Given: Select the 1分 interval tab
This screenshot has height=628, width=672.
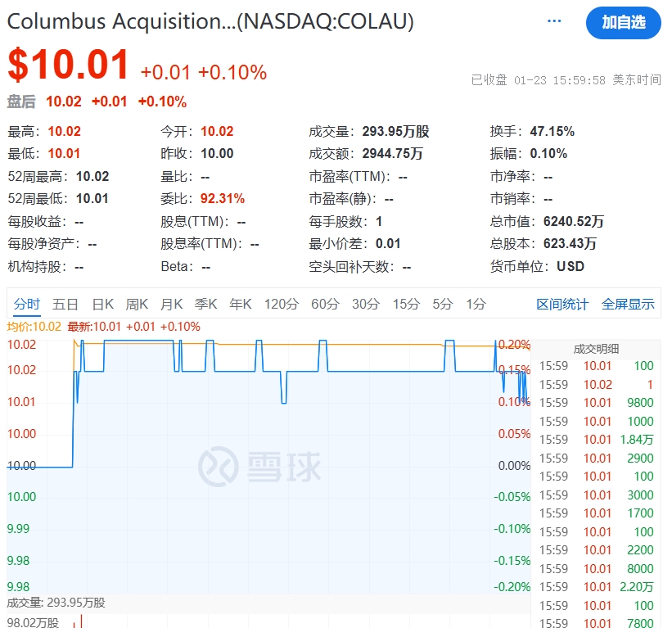Looking at the screenshot, I should 475,303.
